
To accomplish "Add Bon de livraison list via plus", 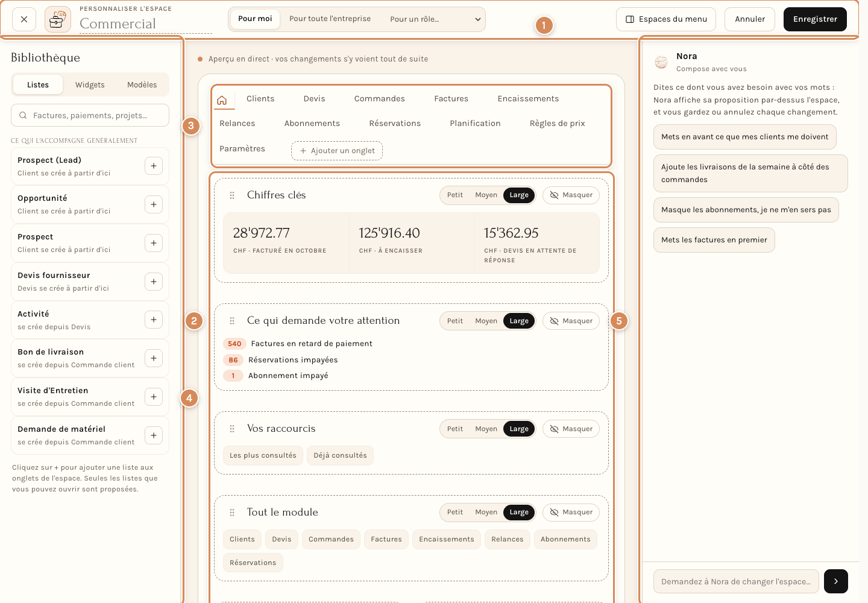I will (x=154, y=358).
